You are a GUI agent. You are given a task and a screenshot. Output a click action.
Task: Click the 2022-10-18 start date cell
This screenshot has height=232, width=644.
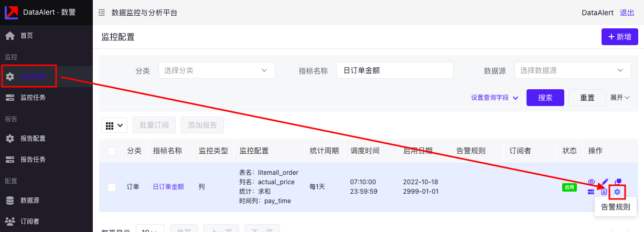click(x=421, y=182)
